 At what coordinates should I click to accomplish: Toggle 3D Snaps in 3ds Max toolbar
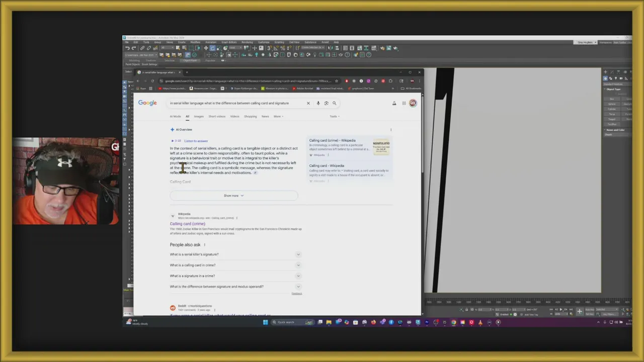coord(270,48)
